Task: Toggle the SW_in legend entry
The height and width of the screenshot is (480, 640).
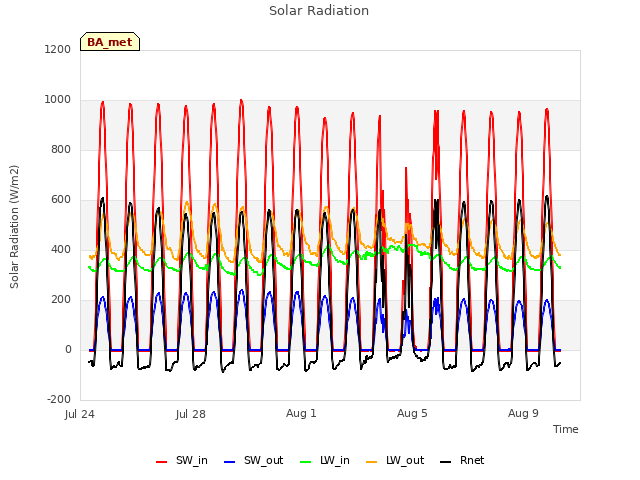Action: (x=182, y=460)
